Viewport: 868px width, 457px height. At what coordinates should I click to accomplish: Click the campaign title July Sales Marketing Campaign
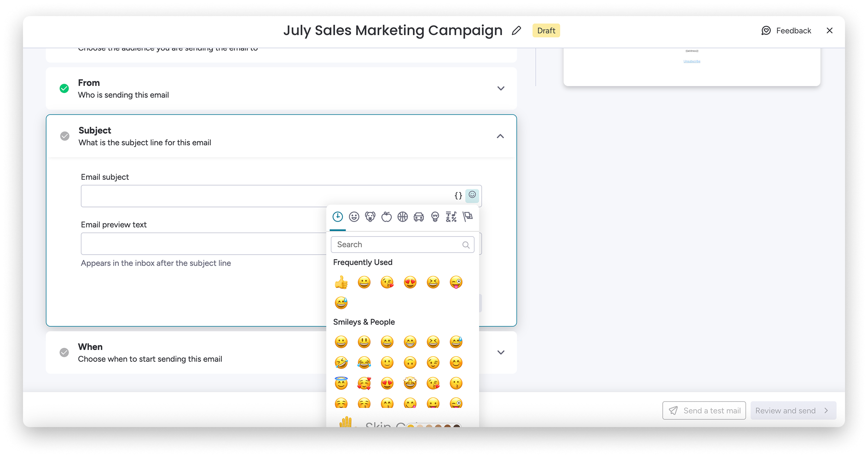coord(393,30)
